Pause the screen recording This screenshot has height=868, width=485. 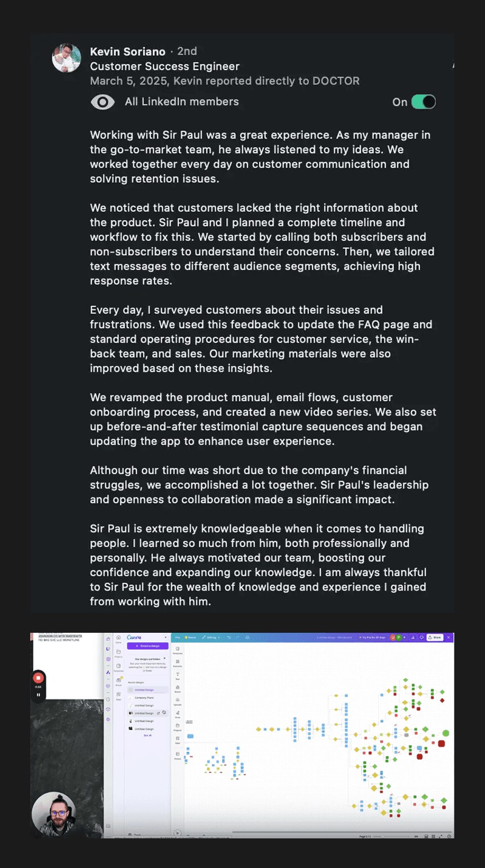coord(38,694)
